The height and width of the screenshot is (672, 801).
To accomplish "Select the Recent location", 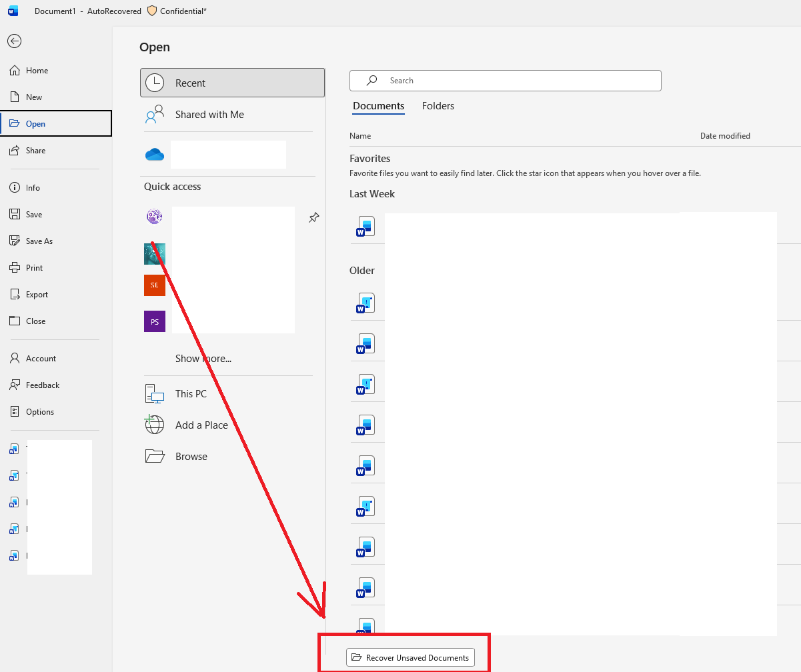I will click(233, 83).
